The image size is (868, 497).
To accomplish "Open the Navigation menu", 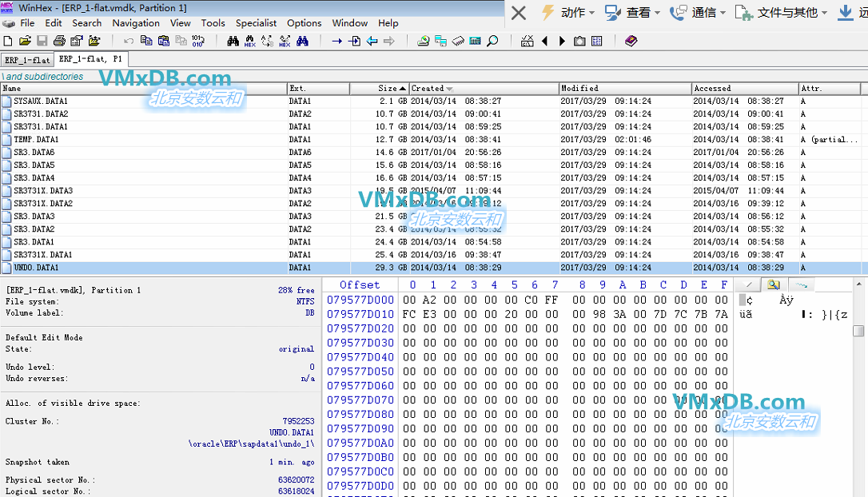I will coord(136,23).
